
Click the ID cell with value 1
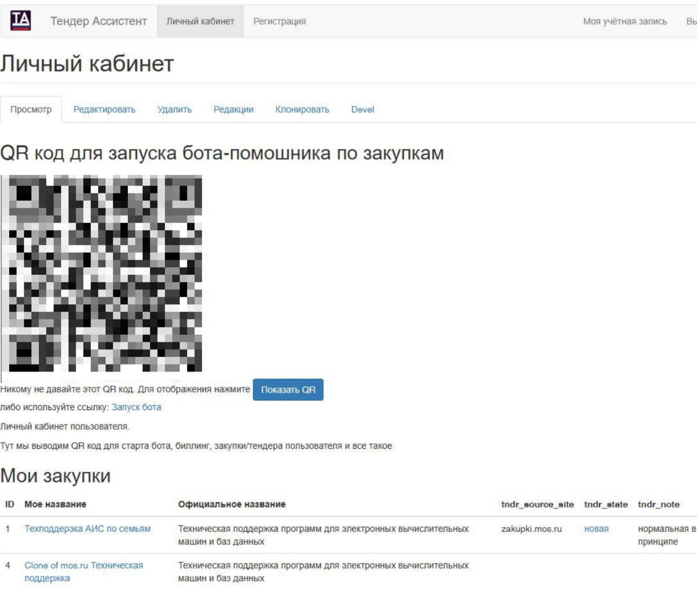[x=8, y=529]
